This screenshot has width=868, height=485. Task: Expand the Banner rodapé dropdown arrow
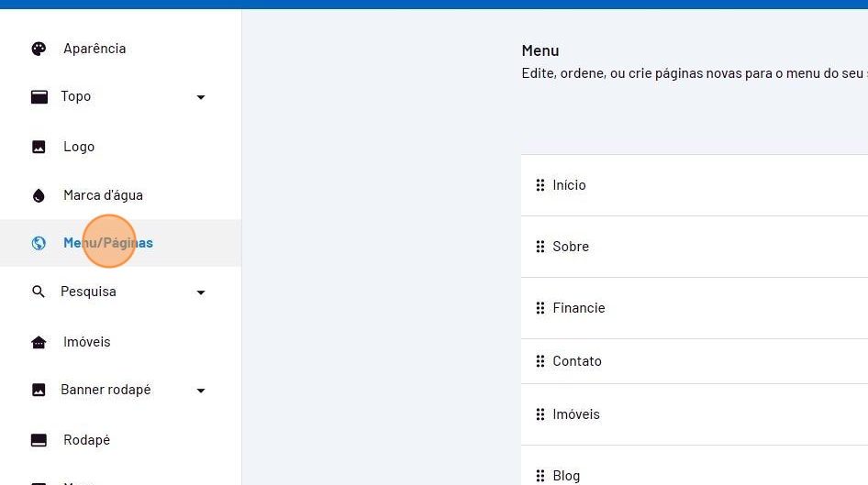point(201,391)
